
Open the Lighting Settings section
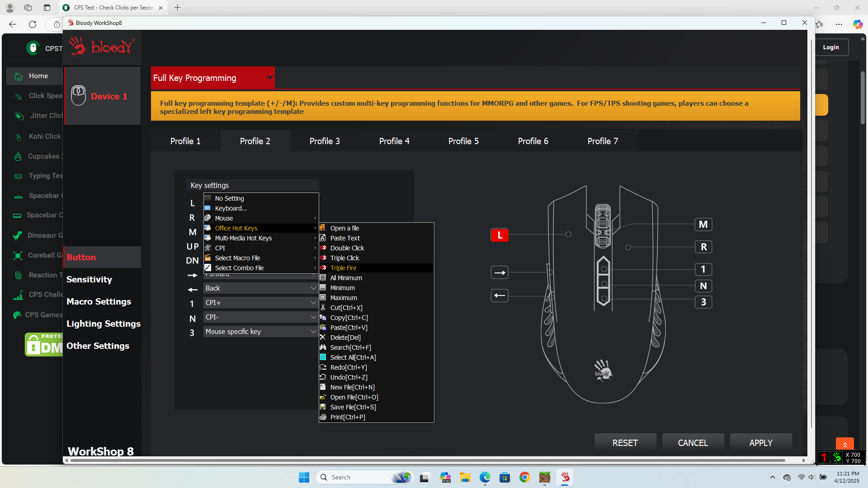click(x=104, y=324)
